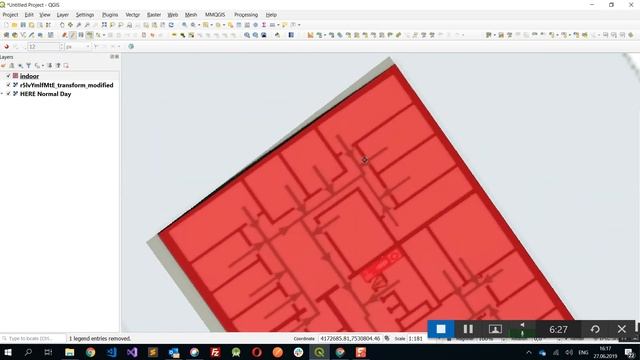Click the Coordinate field in status bar
This screenshot has width=640, height=360.
tap(350, 338)
